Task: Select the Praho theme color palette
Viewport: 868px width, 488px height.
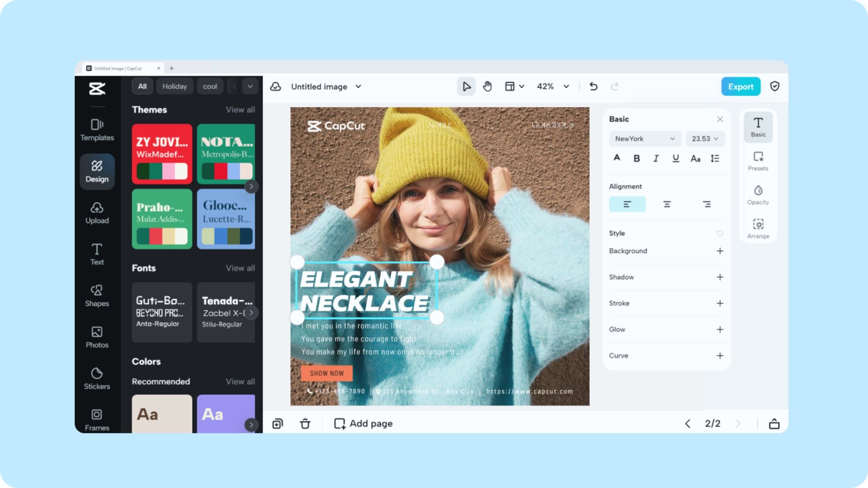Action: coord(162,219)
